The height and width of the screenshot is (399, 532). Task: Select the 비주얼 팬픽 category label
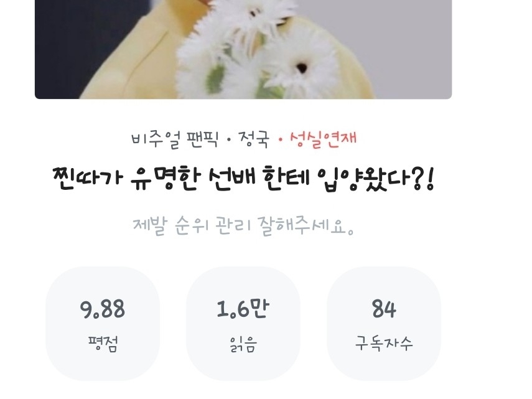tap(174, 139)
